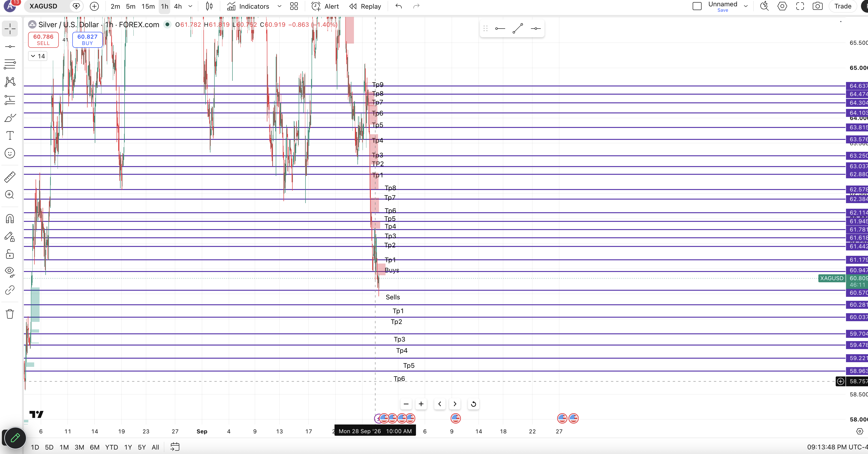Open quick search icon

[764, 6]
